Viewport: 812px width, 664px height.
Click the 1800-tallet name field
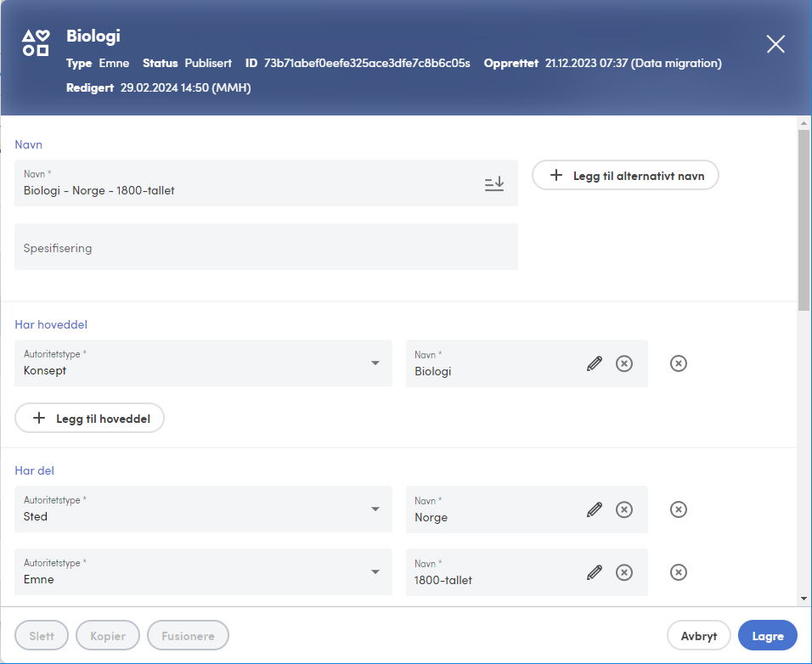pos(527,572)
